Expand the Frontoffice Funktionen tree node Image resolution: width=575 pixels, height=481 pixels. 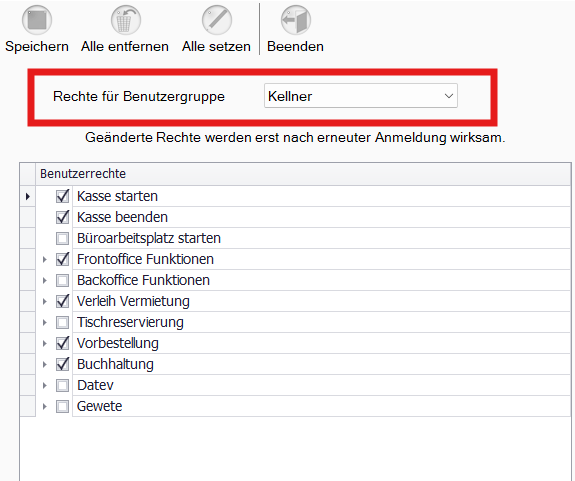pyautogui.click(x=45, y=260)
